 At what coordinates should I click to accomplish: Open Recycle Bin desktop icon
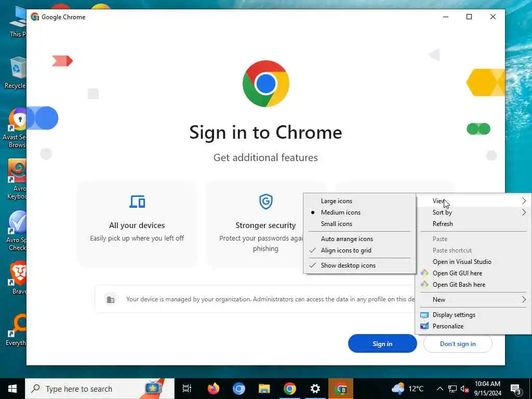point(15,73)
